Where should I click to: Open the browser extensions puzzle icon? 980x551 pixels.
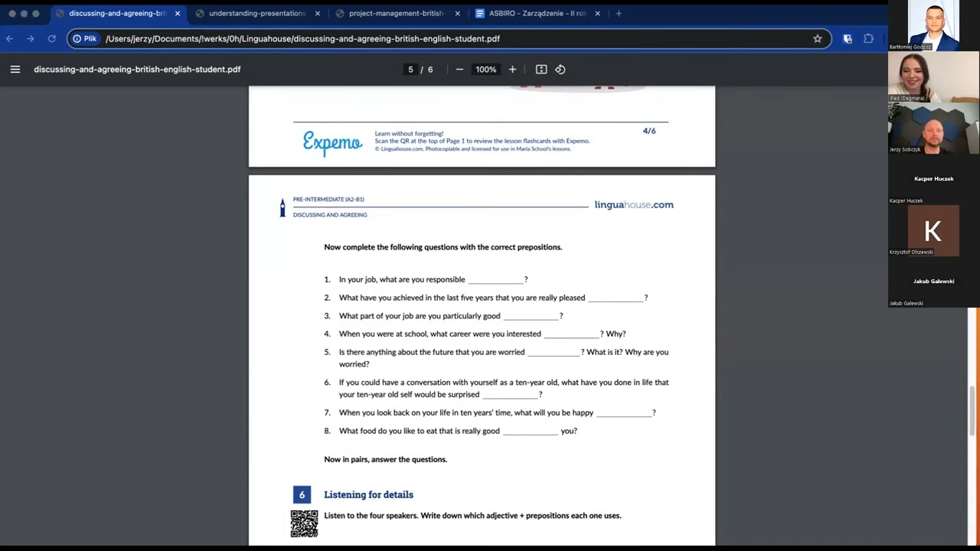click(x=868, y=38)
